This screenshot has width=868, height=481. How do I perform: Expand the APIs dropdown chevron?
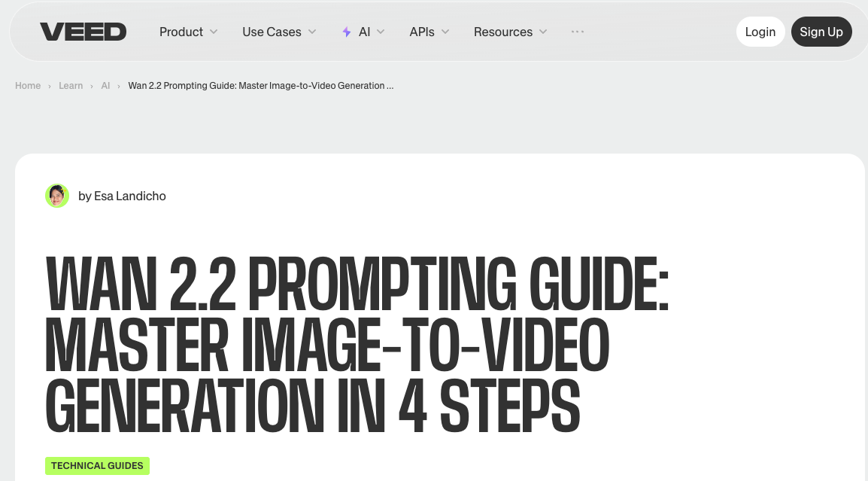point(445,32)
